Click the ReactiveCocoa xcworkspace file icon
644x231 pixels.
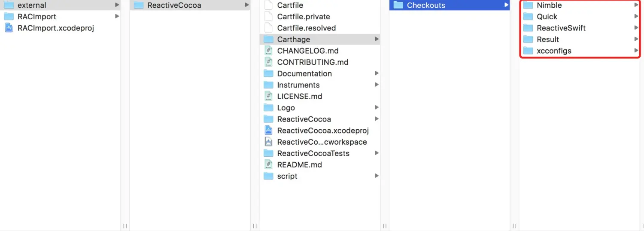(268, 142)
